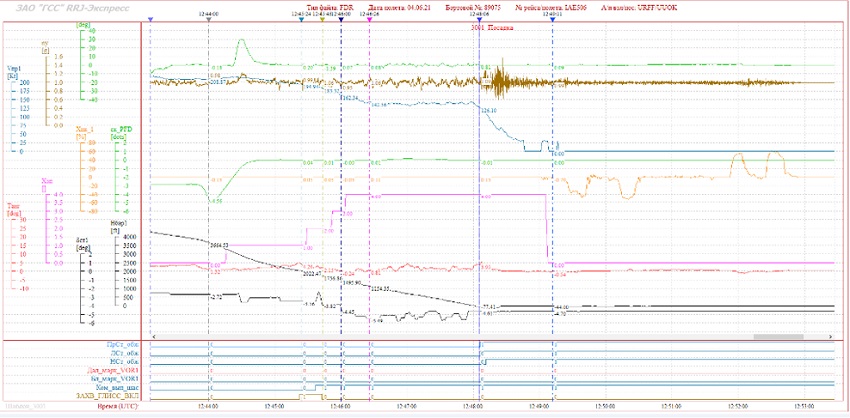Click the ny load factor axis label

(45, 43)
